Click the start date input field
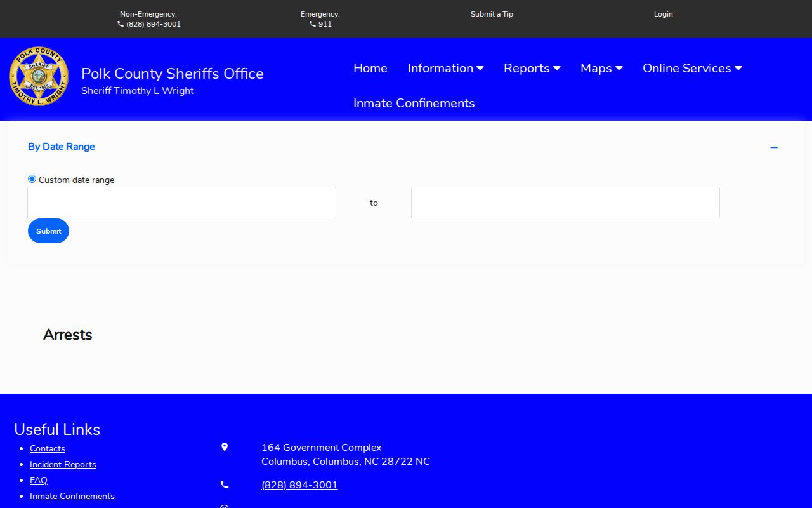 tap(181, 203)
